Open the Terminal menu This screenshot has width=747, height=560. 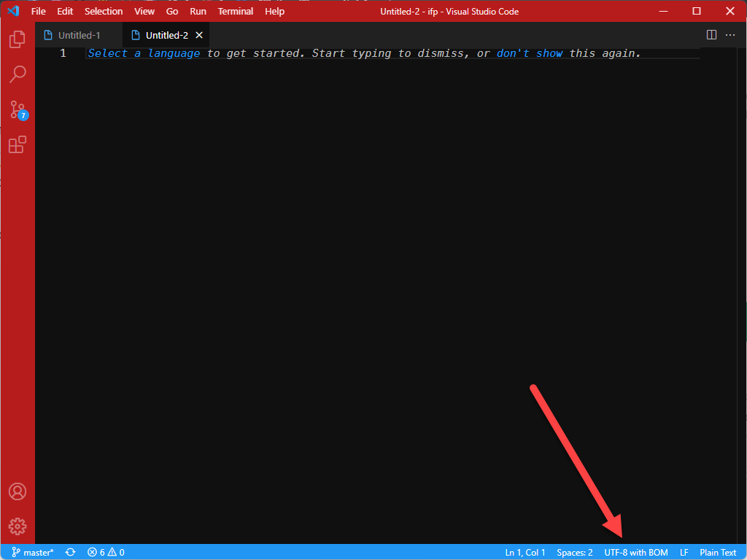point(235,11)
